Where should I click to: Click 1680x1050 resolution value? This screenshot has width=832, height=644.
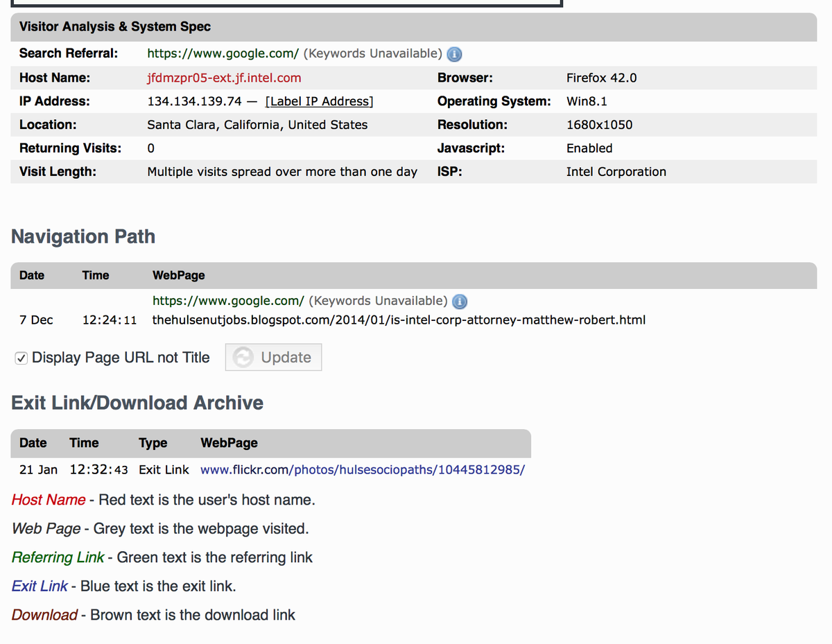click(599, 125)
